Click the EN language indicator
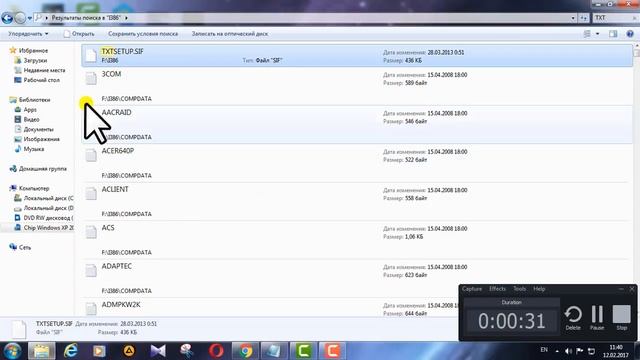Viewport: 640px width, 360px height. coord(544,350)
